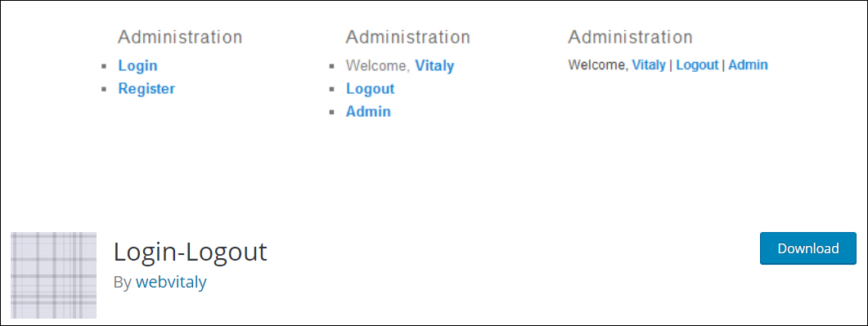Click the bullet next to the bulleted Logout
The width and height of the screenshot is (868, 326).
click(x=332, y=90)
